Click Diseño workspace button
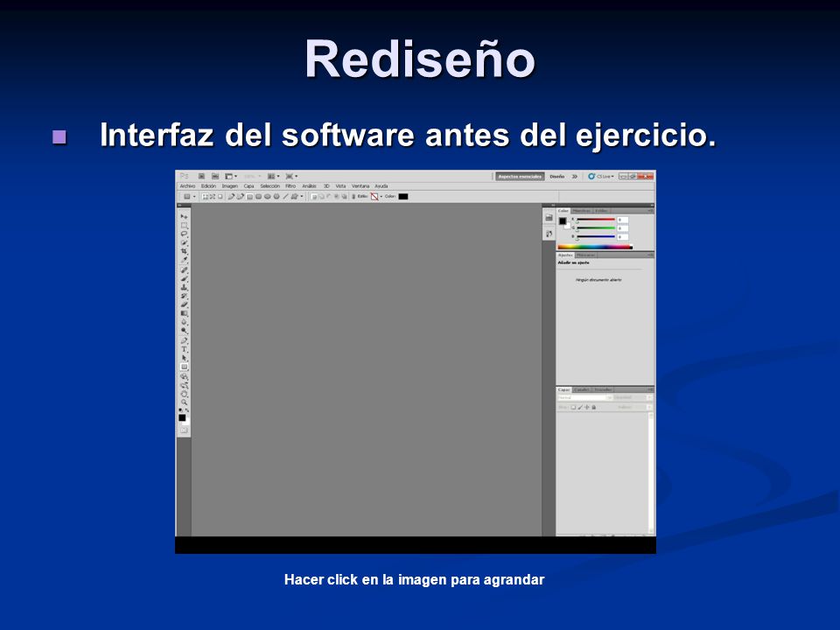This screenshot has height=630, width=840. (x=557, y=176)
